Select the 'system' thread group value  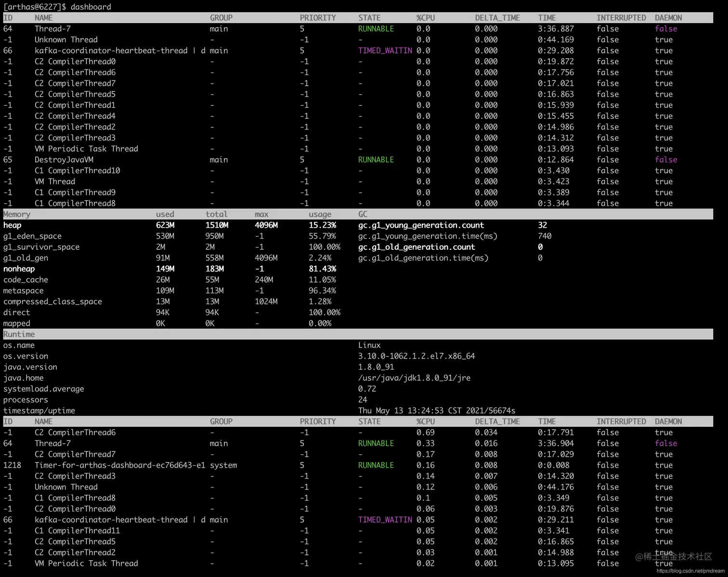tap(223, 465)
